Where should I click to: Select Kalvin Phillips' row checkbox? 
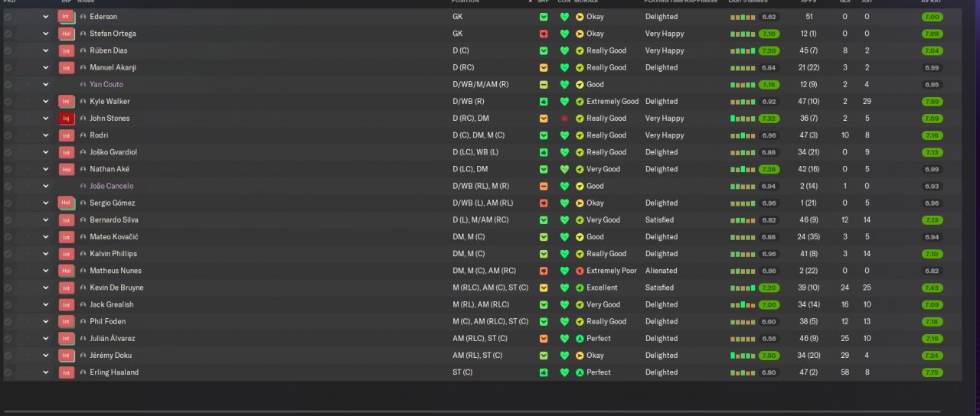(8, 254)
